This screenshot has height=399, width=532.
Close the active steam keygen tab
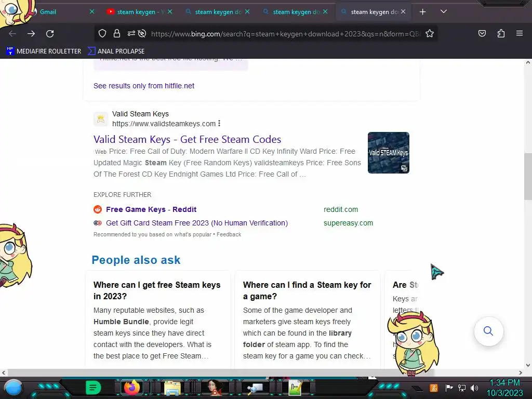[x=403, y=11]
